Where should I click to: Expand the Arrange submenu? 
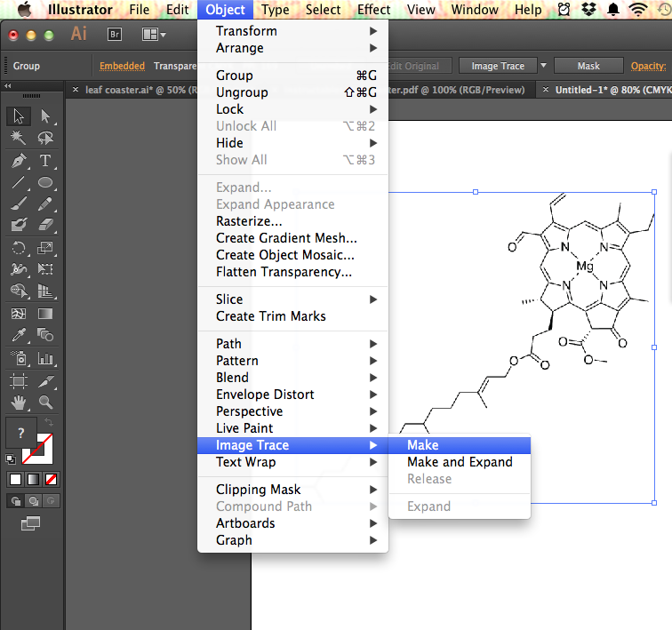pos(292,48)
